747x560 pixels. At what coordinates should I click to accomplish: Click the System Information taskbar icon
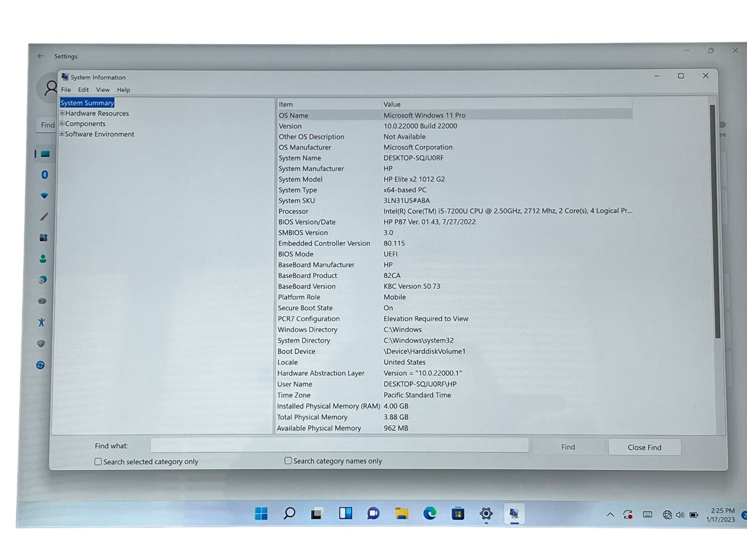click(514, 514)
